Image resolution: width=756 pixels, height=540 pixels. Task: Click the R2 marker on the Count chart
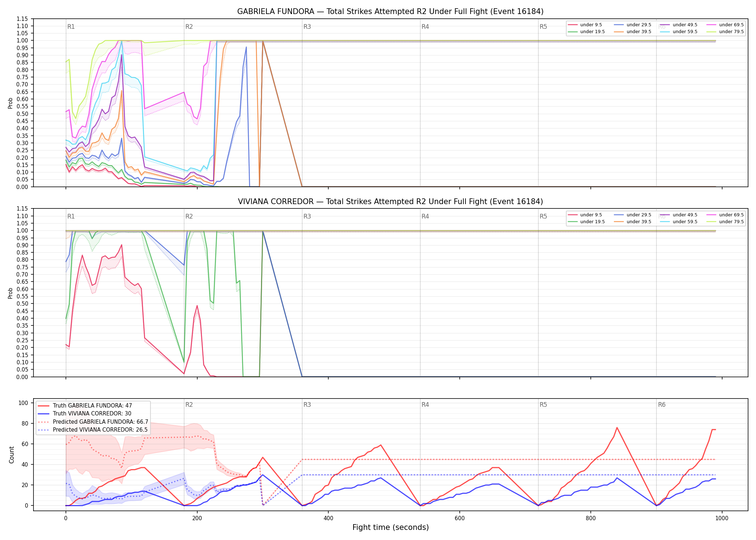pos(189,405)
